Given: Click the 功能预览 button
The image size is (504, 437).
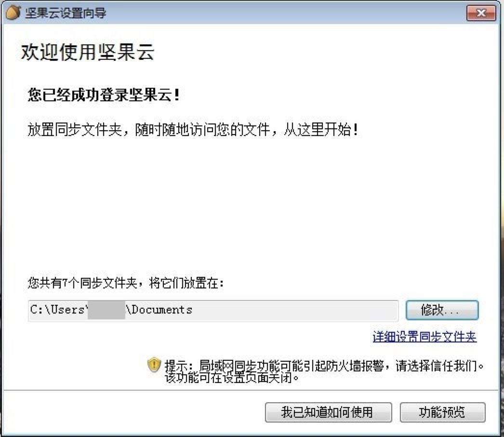Looking at the screenshot, I should pos(443,412).
